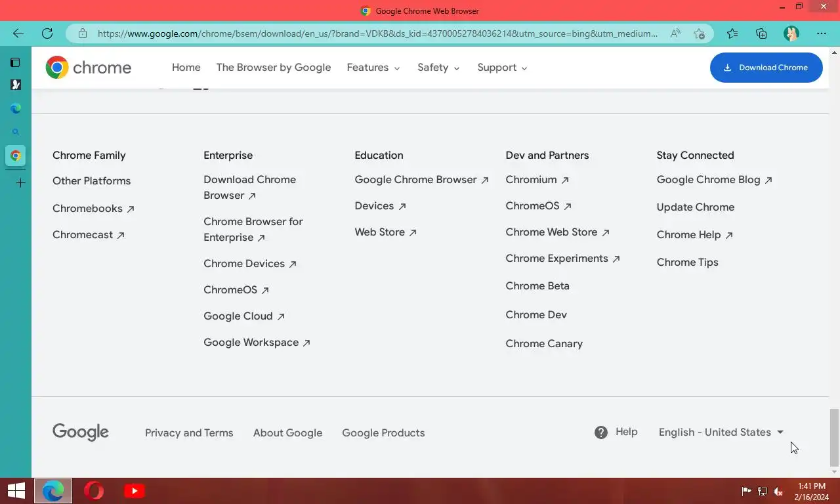Select the active Chrome tab in sidebar
The height and width of the screenshot is (504, 840).
pos(16,156)
